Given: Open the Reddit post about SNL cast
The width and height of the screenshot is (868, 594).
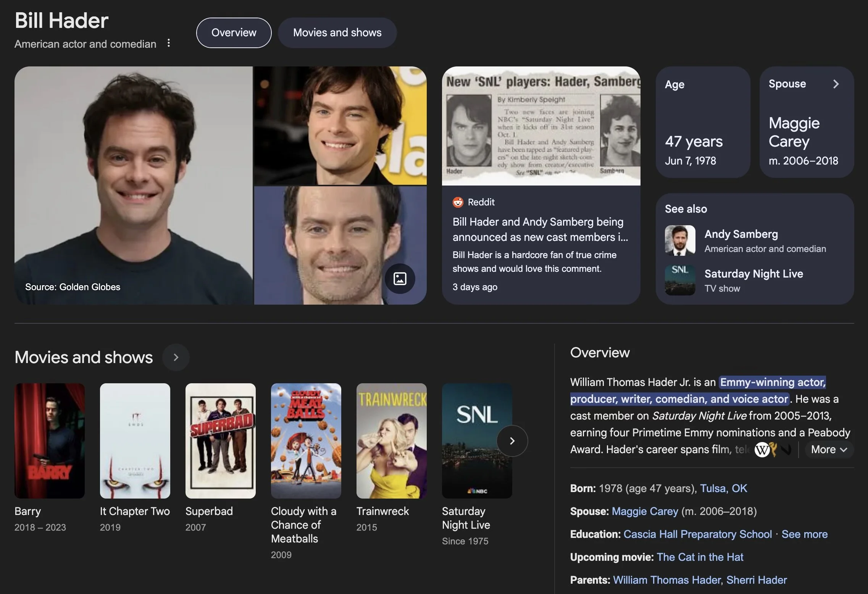Looking at the screenshot, I should click(x=540, y=229).
